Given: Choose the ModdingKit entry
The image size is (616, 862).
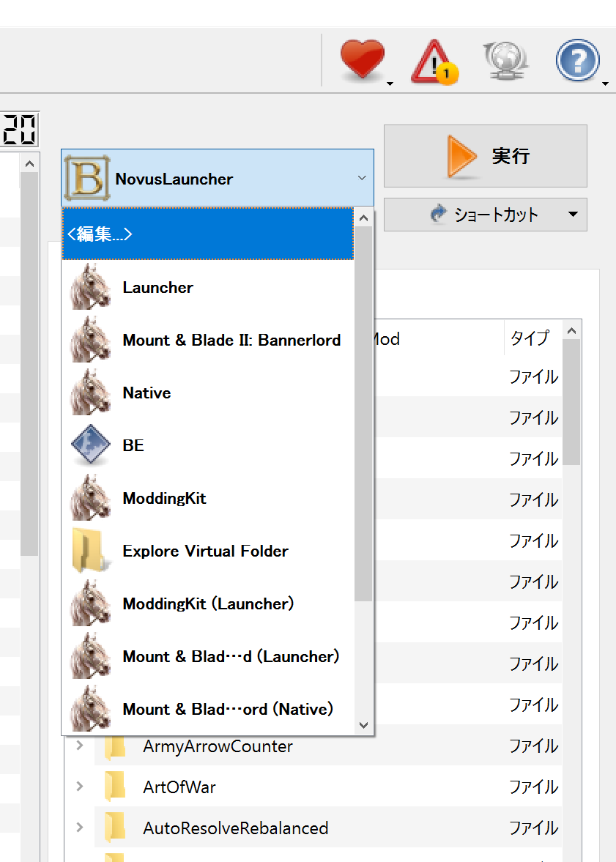Looking at the screenshot, I should coord(208,498).
